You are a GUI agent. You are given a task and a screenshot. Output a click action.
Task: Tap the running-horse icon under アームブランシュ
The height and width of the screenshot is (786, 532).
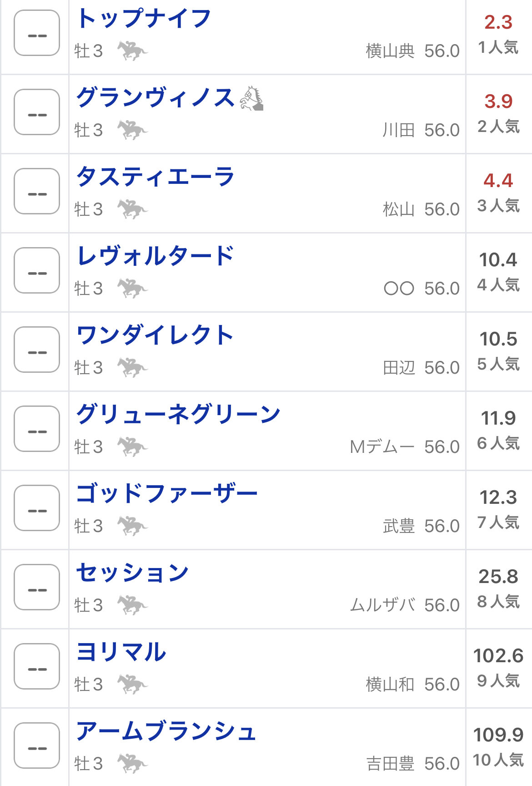132,763
